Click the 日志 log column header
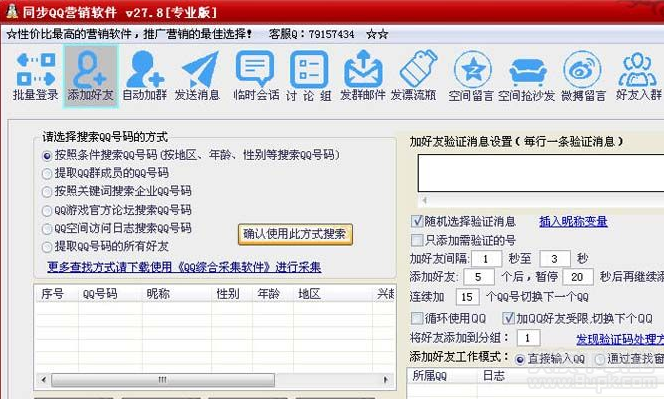Viewport: 664px width, 399px height. pyautogui.click(x=570, y=375)
